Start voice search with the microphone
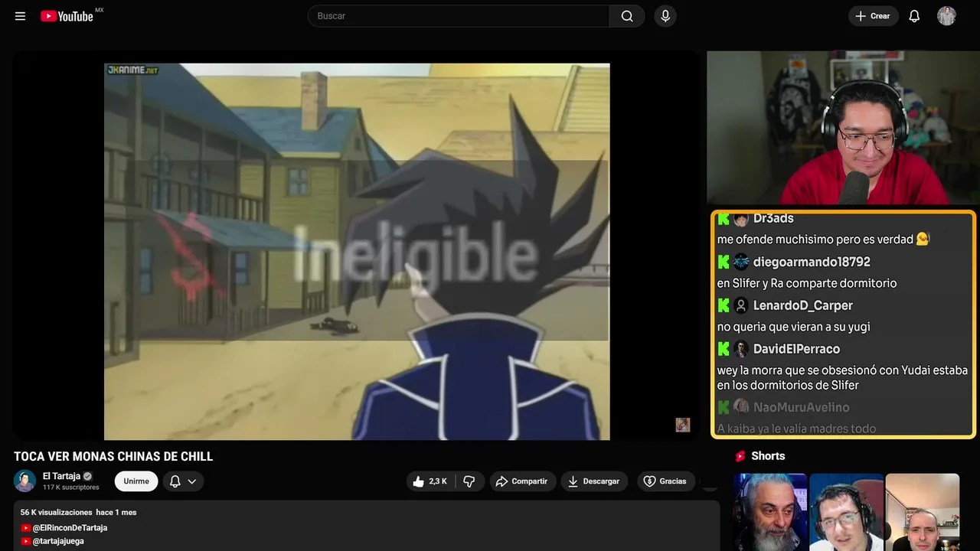 point(665,16)
